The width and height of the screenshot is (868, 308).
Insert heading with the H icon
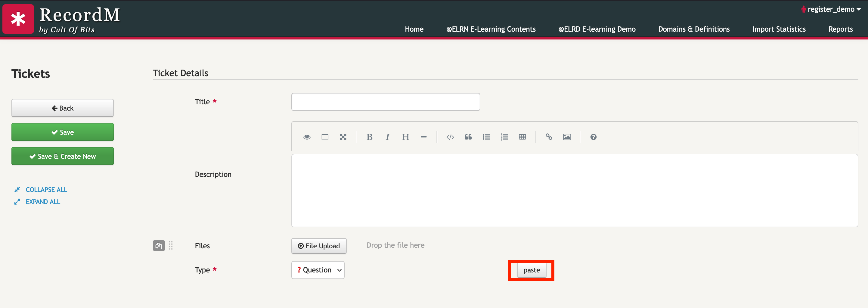pyautogui.click(x=405, y=137)
